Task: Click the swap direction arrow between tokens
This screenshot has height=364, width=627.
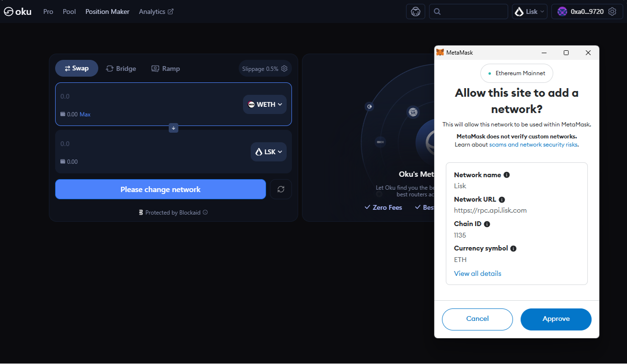Action: click(174, 128)
